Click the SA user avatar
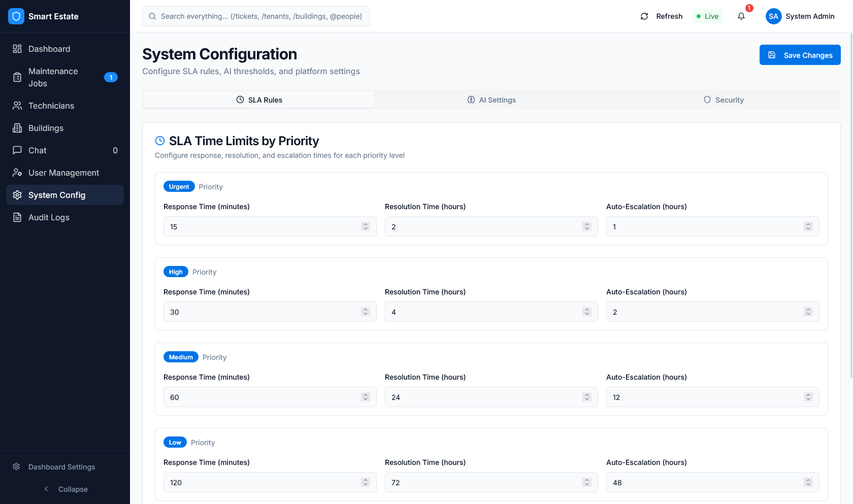The width and height of the screenshot is (853, 504). pyautogui.click(x=773, y=16)
